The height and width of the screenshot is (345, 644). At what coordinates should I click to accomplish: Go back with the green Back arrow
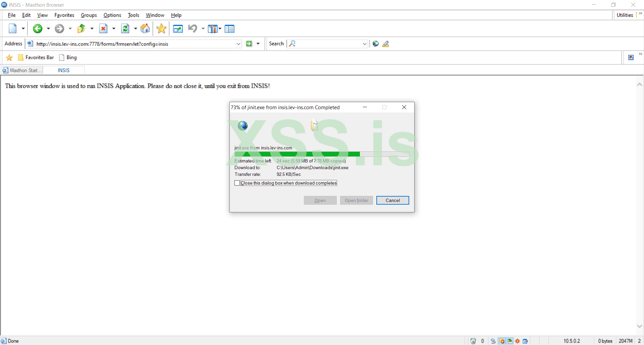tap(38, 29)
